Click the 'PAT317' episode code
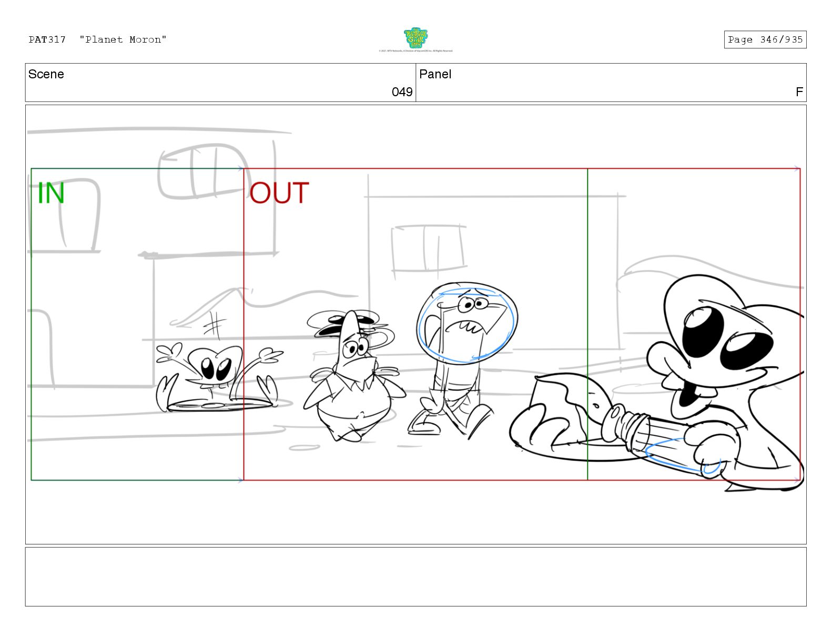The image size is (832, 644). click(x=47, y=39)
